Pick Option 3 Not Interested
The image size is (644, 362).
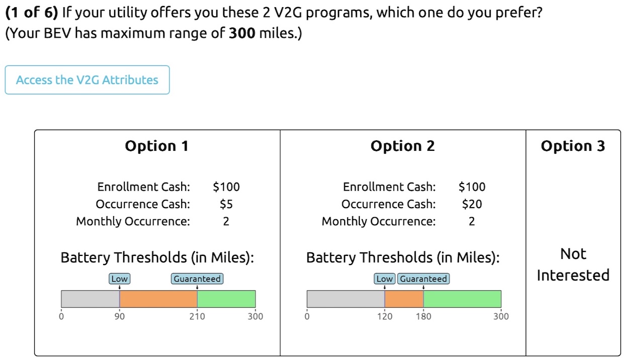pyautogui.click(x=573, y=264)
